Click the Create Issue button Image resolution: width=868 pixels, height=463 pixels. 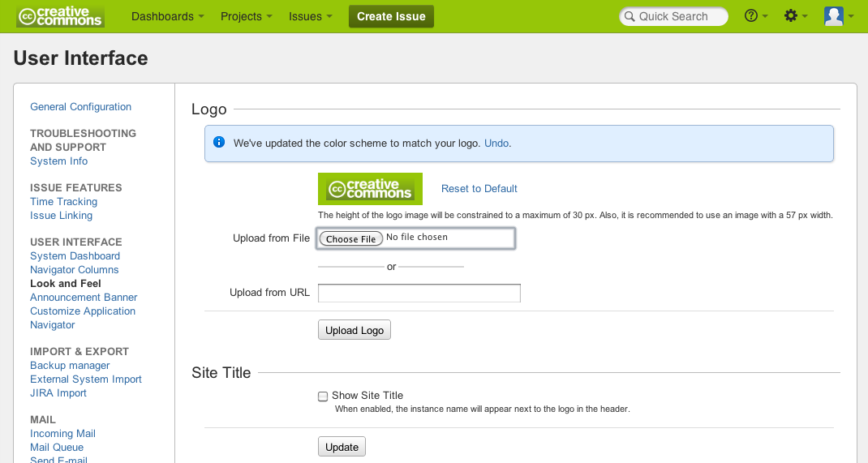click(x=391, y=16)
